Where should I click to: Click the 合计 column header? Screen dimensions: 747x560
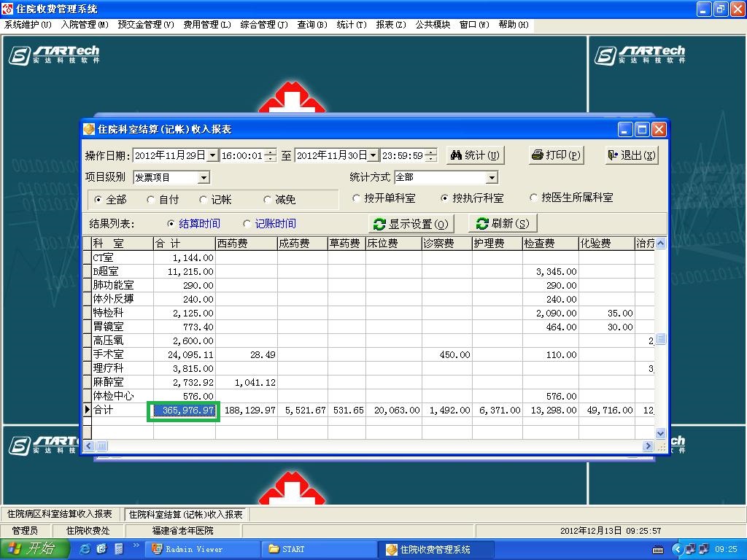tap(185, 244)
